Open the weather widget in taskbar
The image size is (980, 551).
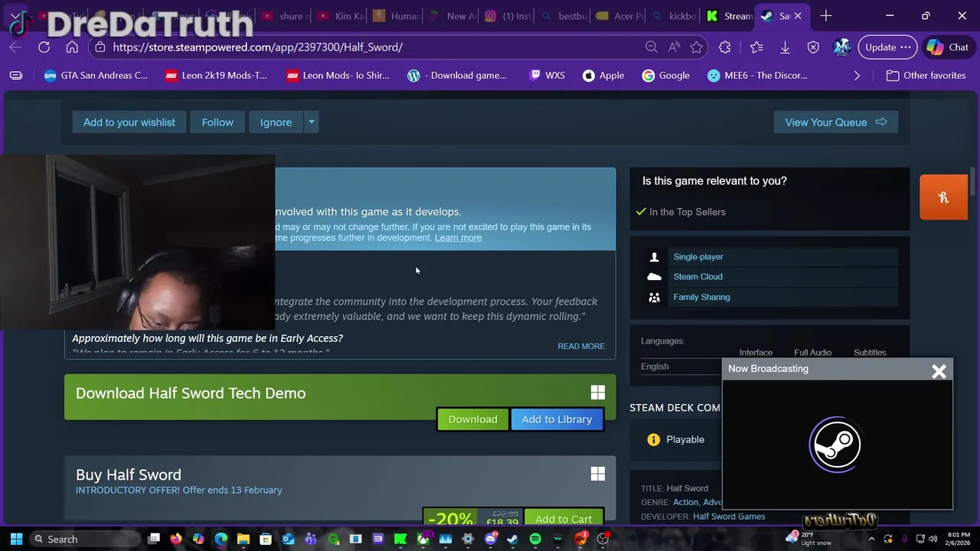pos(810,539)
